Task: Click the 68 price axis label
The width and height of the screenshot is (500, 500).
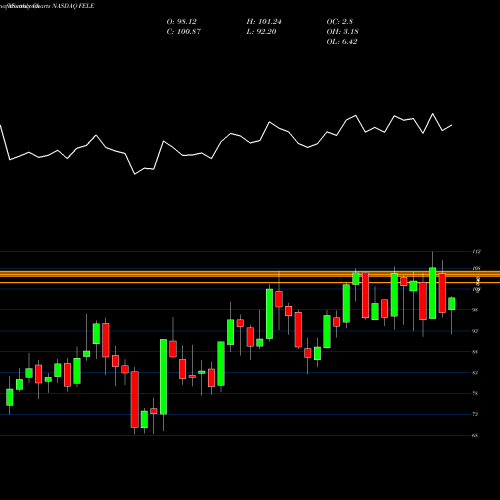Action: pos(475,435)
